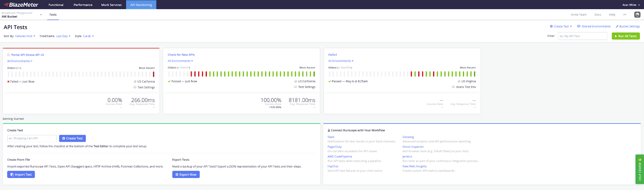644x190 pixels.
Task: Open the radar broadcast icon near Help
Action: tap(625, 15)
